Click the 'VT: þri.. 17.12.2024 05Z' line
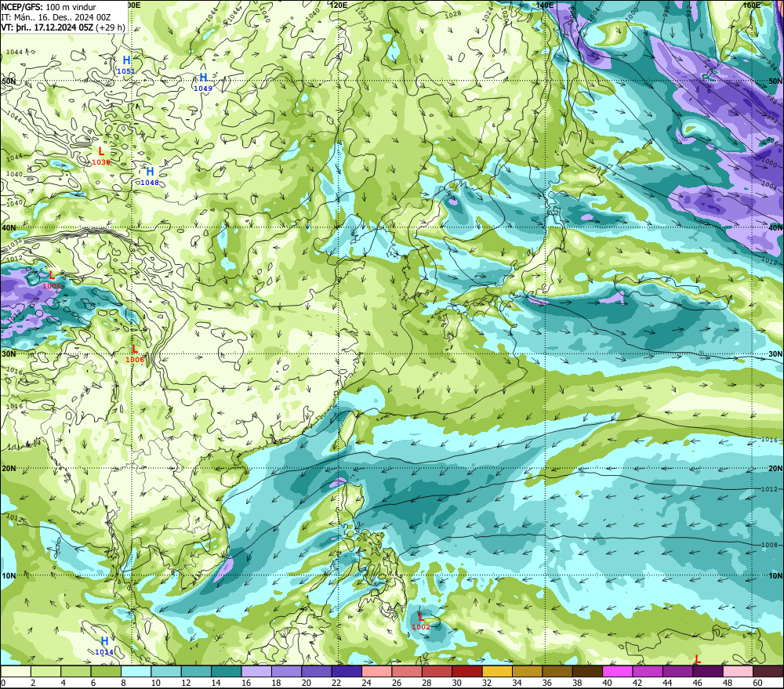The height and width of the screenshot is (689, 784). coord(47,27)
